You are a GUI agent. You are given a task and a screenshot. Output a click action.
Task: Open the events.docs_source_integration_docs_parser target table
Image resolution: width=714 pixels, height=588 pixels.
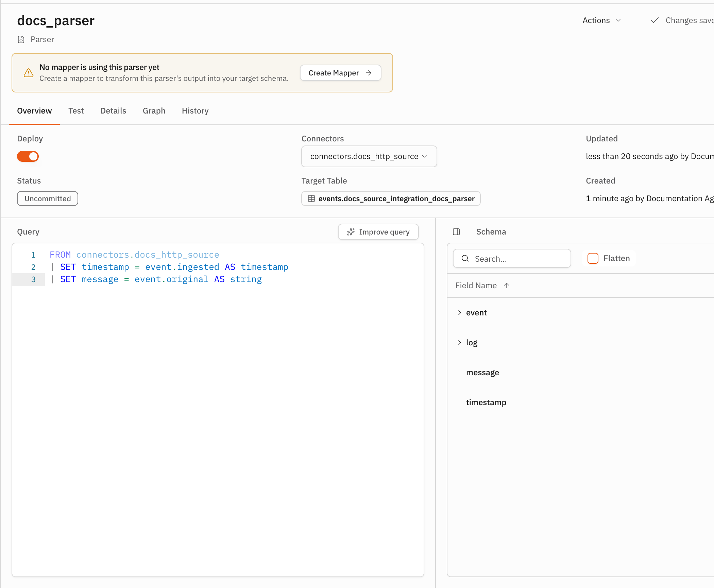(391, 198)
